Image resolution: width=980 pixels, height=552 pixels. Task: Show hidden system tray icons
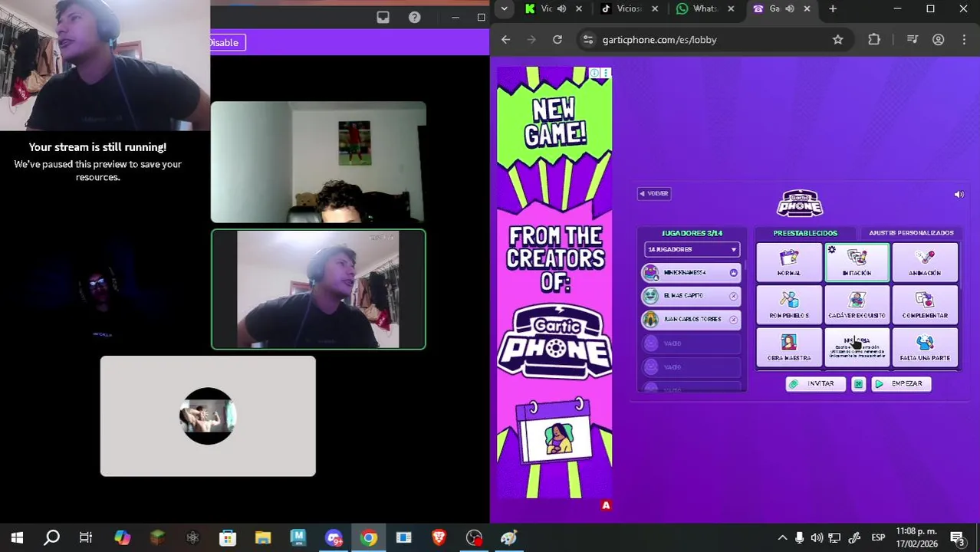click(x=782, y=537)
